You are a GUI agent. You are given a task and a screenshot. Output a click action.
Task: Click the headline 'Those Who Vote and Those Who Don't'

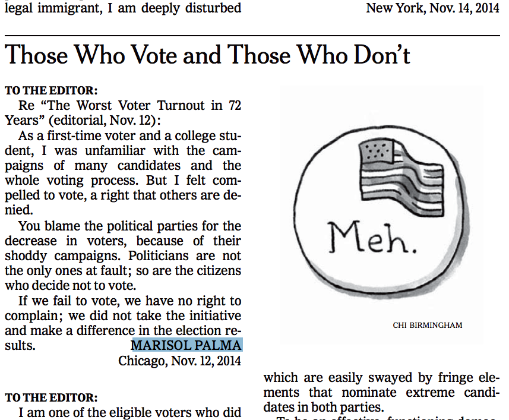coord(207,55)
